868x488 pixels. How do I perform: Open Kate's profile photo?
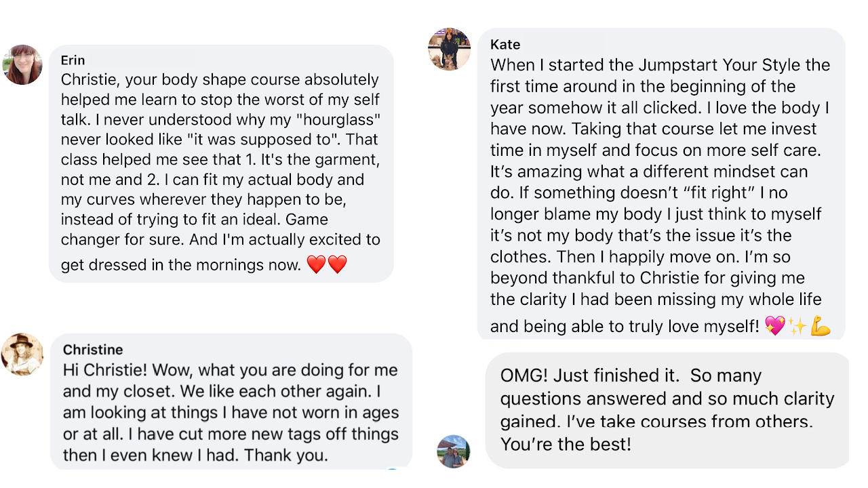pos(449,49)
